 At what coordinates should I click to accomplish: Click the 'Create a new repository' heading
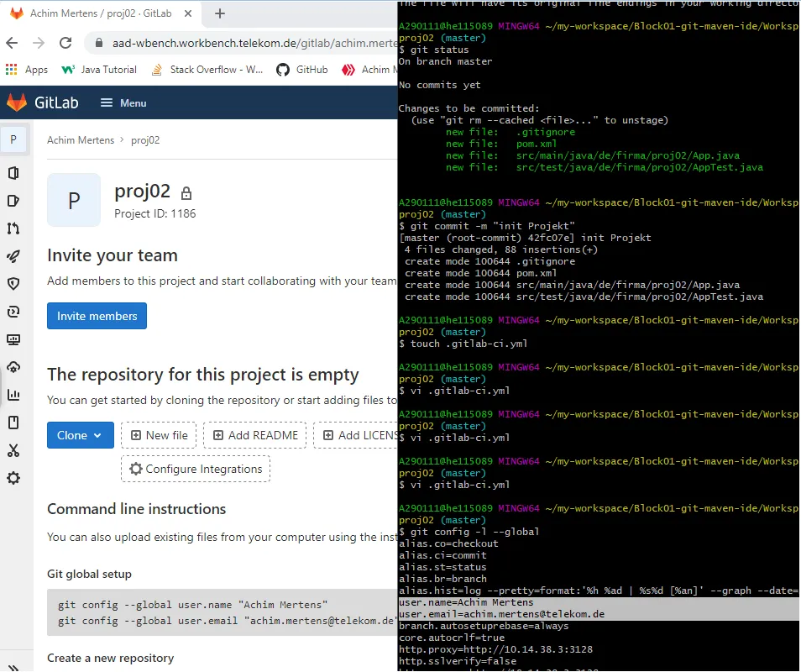click(110, 658)
